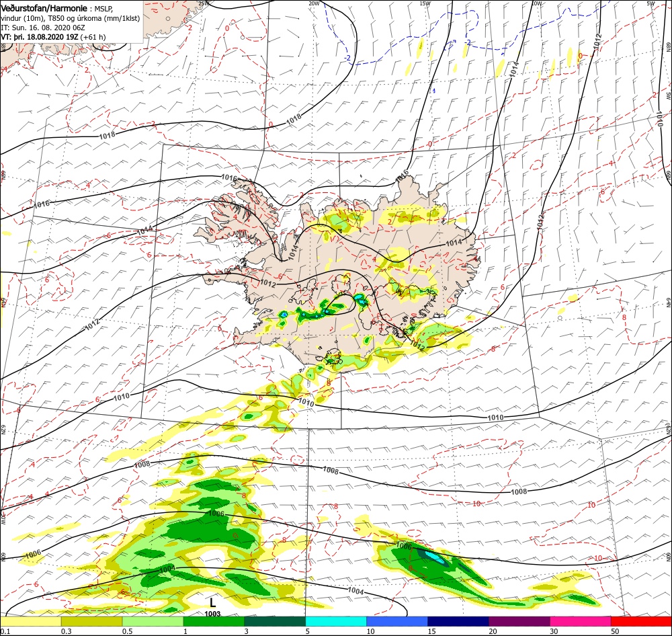The height and width of the screenshot is (636, 672).
Task: Click the "Veðurstofan/Harmonie" title text
Action: [44, 8]
